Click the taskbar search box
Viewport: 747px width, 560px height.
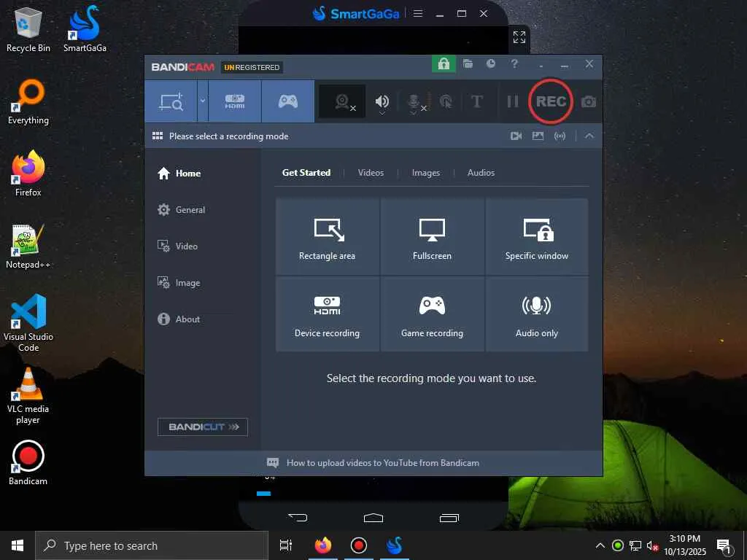tap(152, 545)
